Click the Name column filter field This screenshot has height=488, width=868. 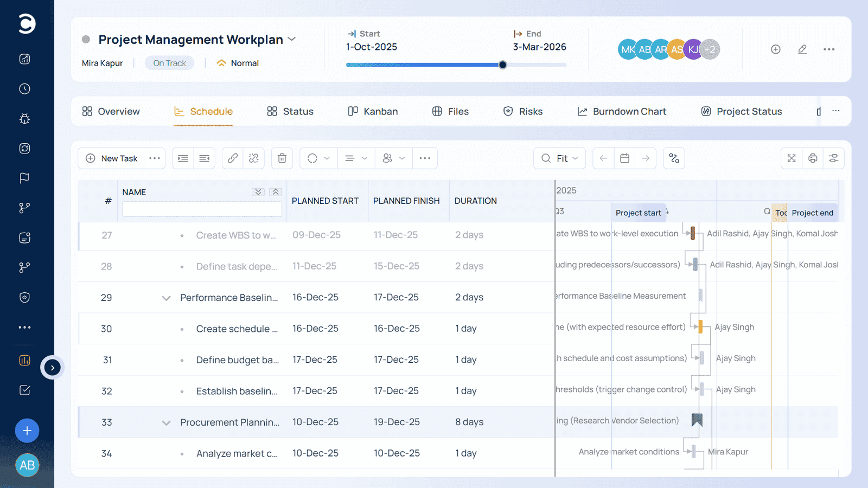click(202, 209)
